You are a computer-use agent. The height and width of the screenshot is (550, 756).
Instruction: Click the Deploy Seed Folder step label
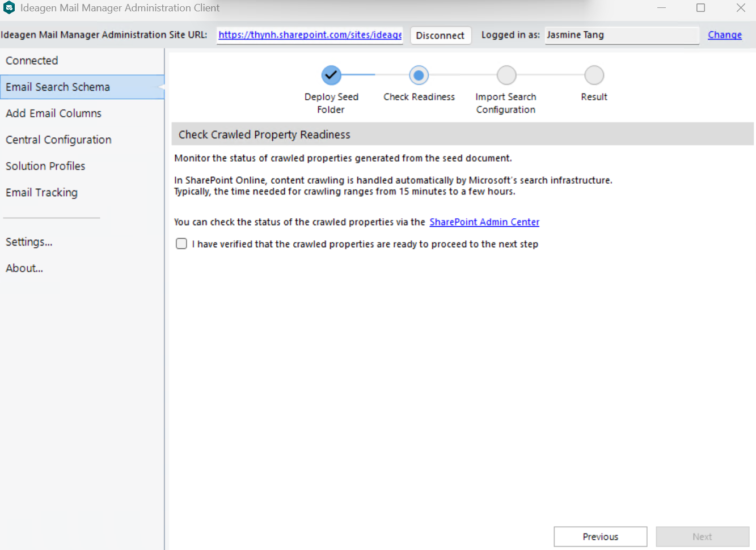point(331,103)
